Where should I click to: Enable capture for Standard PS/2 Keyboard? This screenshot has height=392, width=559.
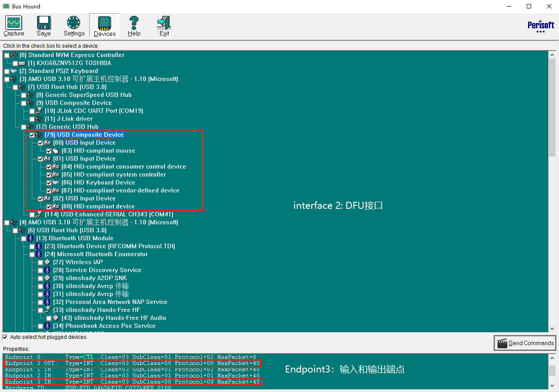pos(7,71)
